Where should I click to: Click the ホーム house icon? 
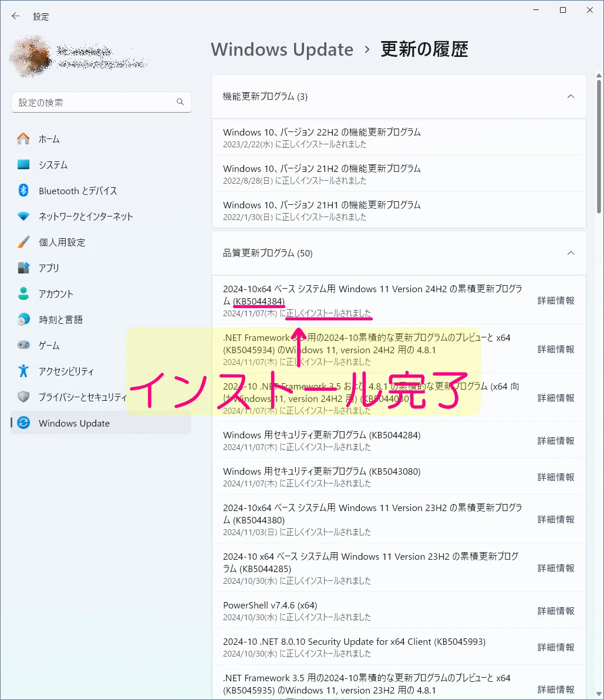23,139
